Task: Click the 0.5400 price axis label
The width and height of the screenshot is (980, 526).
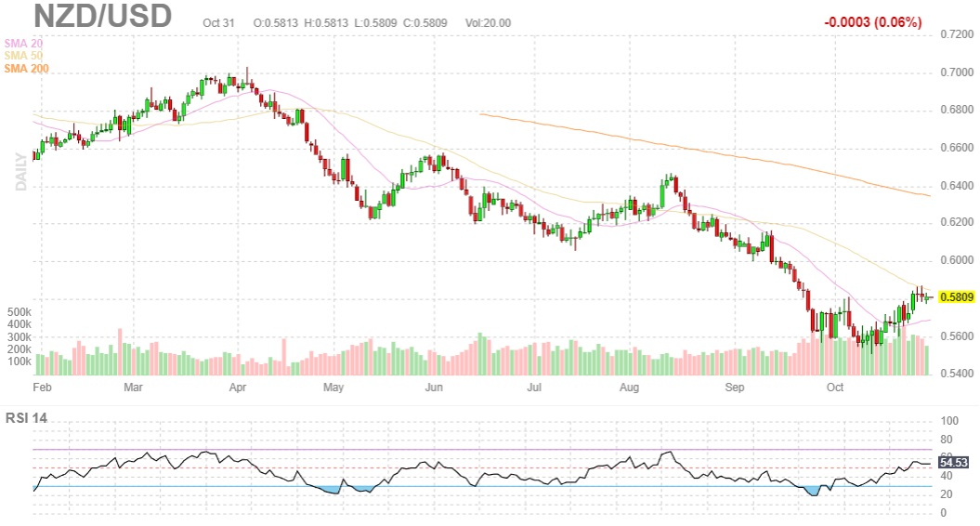Action: [957, 374]
